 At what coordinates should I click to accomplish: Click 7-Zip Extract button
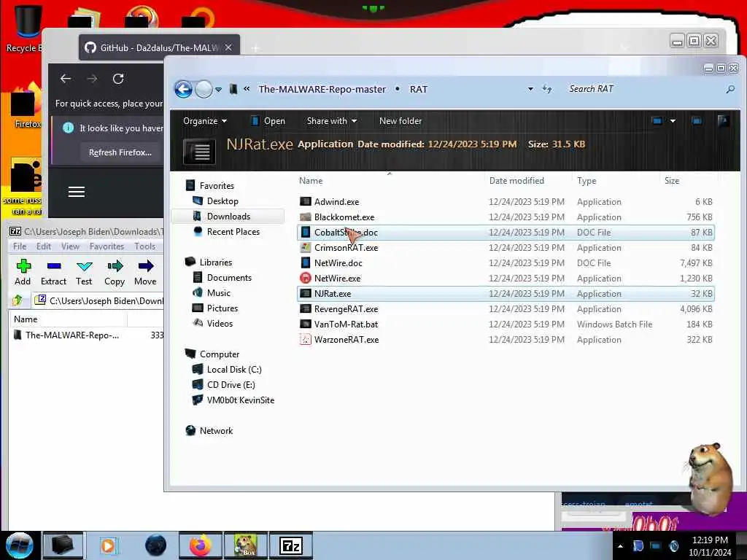tap(53, 273)
